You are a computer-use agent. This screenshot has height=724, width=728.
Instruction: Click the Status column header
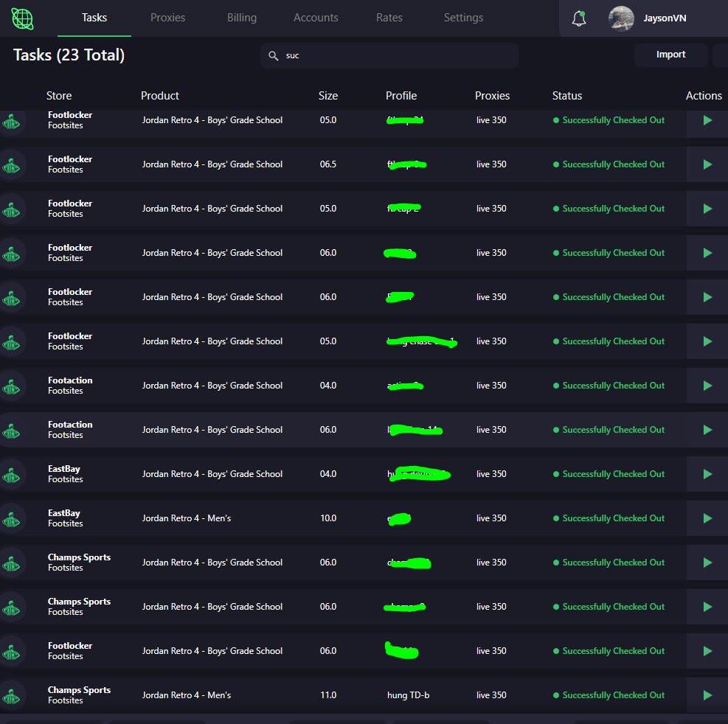click(567, 96)
